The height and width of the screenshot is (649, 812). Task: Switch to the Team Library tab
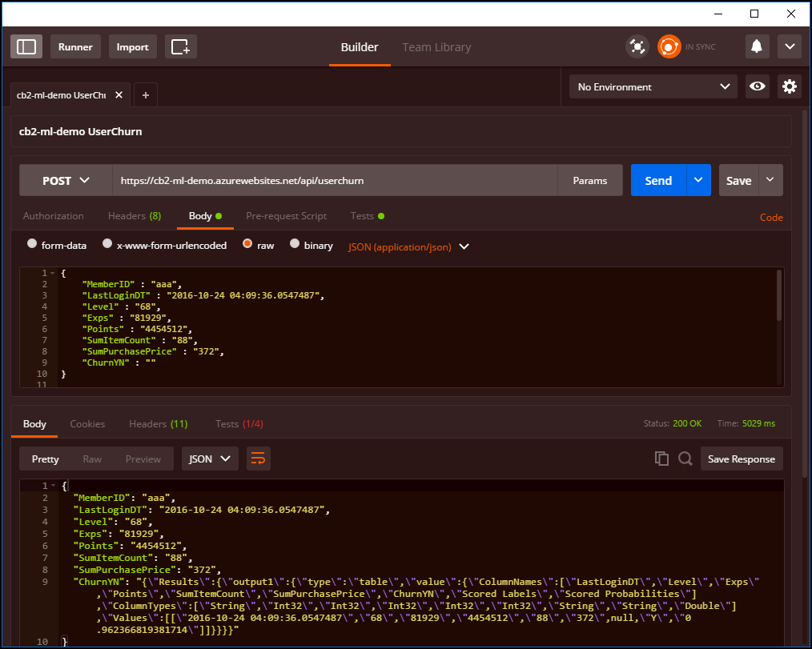coord(436,47)
